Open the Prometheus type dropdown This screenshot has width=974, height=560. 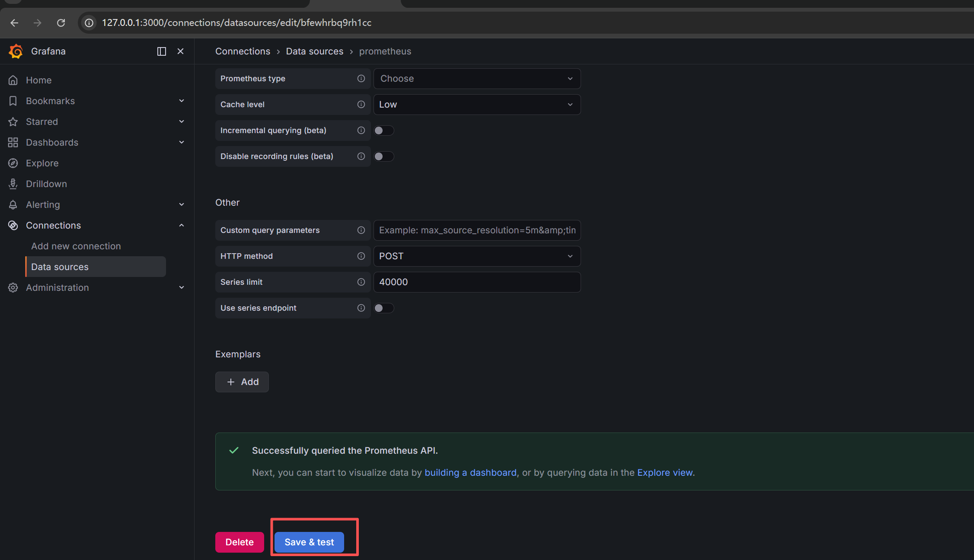coord(476,79)
